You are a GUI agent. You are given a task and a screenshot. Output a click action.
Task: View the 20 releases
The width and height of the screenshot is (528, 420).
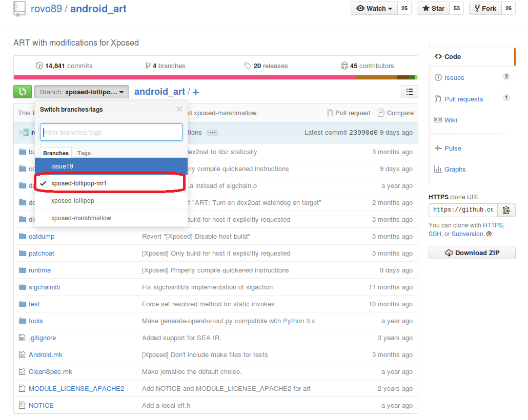266,66
